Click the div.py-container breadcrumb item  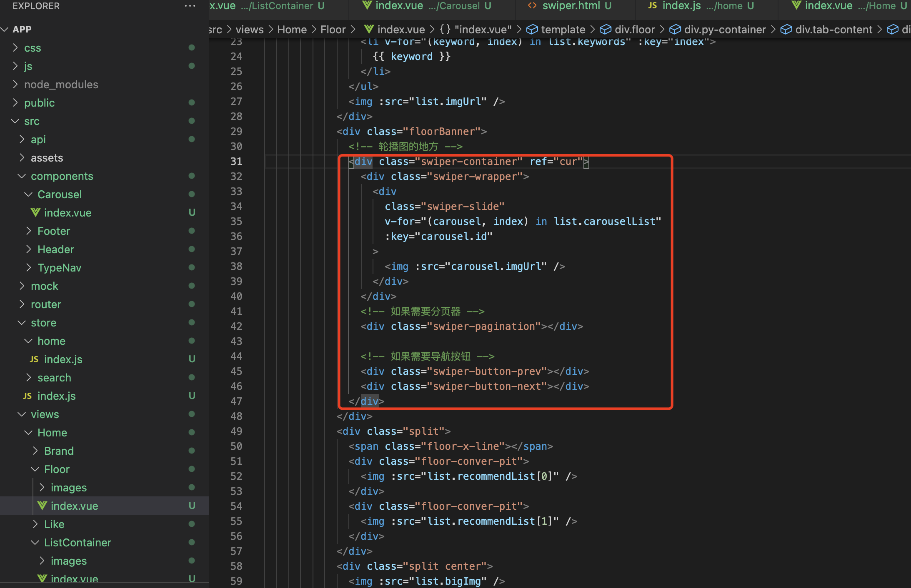tap(725, 30)
